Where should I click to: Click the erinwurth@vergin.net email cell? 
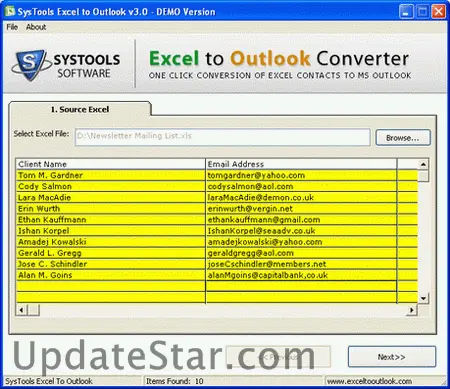301,209
